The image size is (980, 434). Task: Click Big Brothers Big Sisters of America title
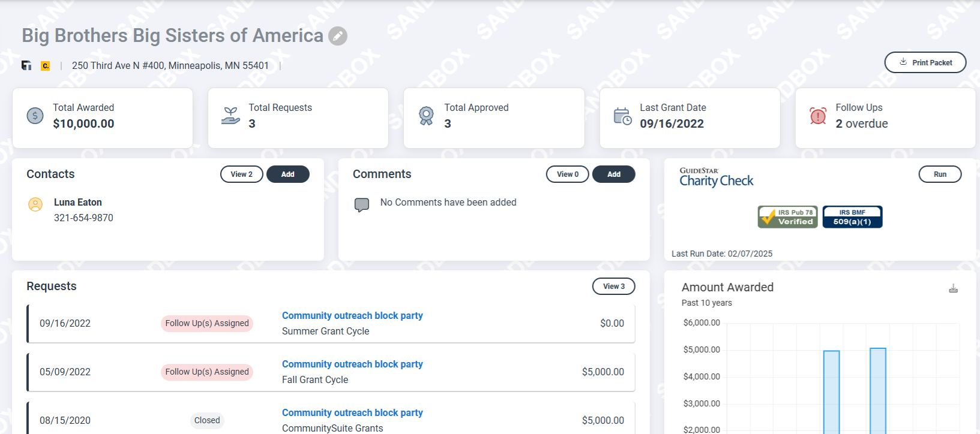click(173, 35)
